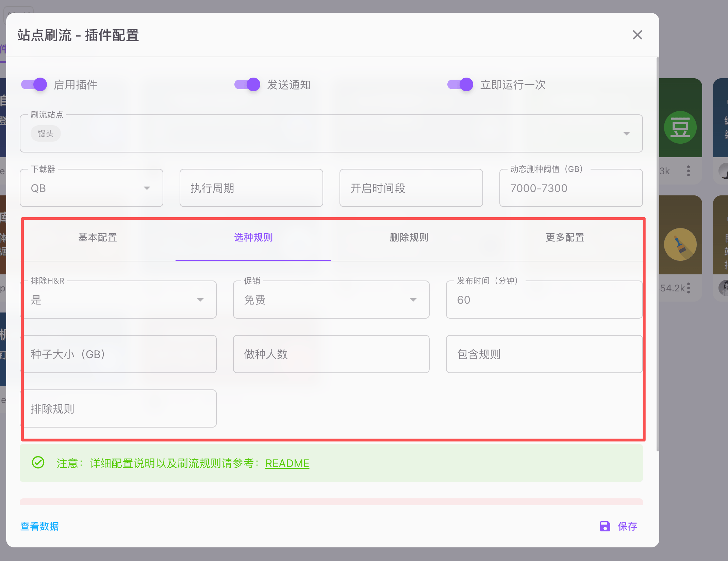Click the 种子大小 (GB) input field
This screenshot has width=728, height=561.
pyautogui.click(x=118, y=354)
